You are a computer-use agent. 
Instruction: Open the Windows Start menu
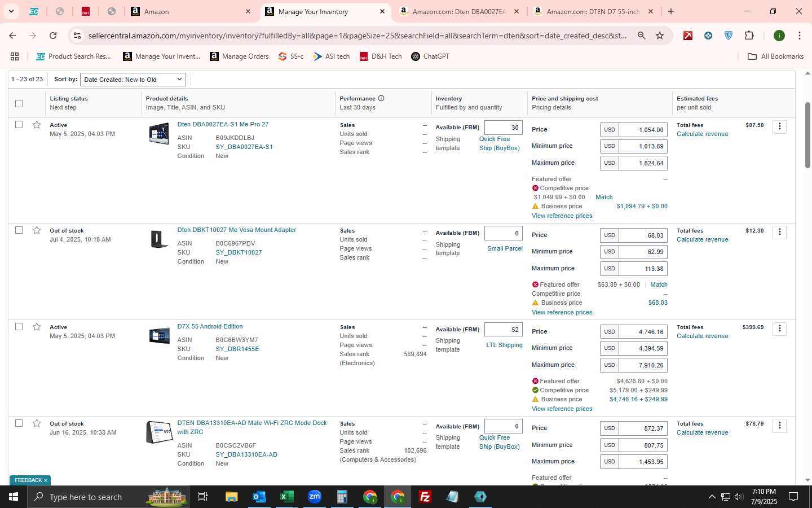pyautogui.click(x=14, y=497)
